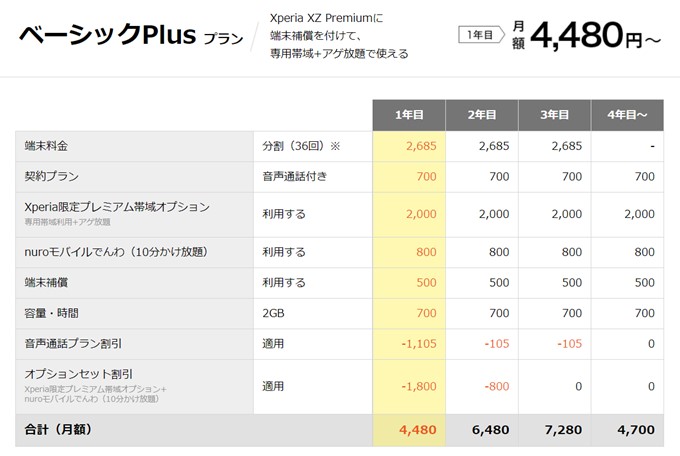The image size is (680, 456).
Task: Select the 分割（36回）payment option cell
Action: click(300, 146)
